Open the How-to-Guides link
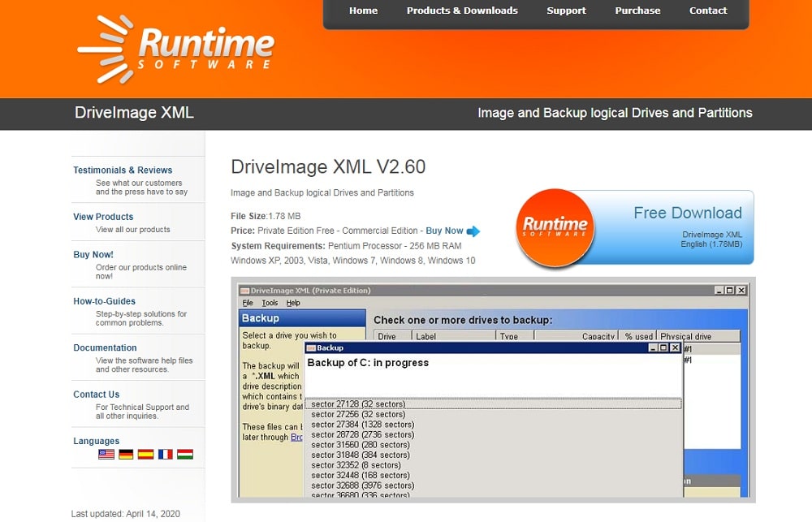Screen dimensions: 812x522 coord(104,301)
